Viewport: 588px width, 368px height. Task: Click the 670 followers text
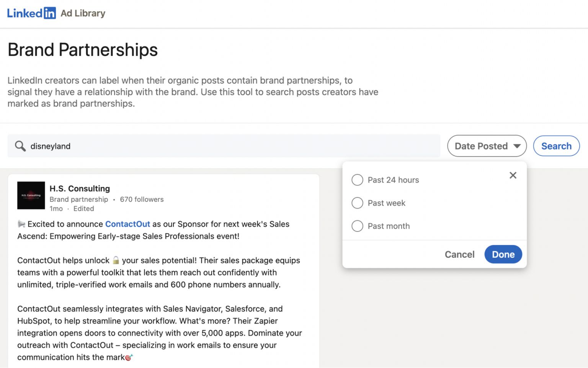[x=142, y=199]
